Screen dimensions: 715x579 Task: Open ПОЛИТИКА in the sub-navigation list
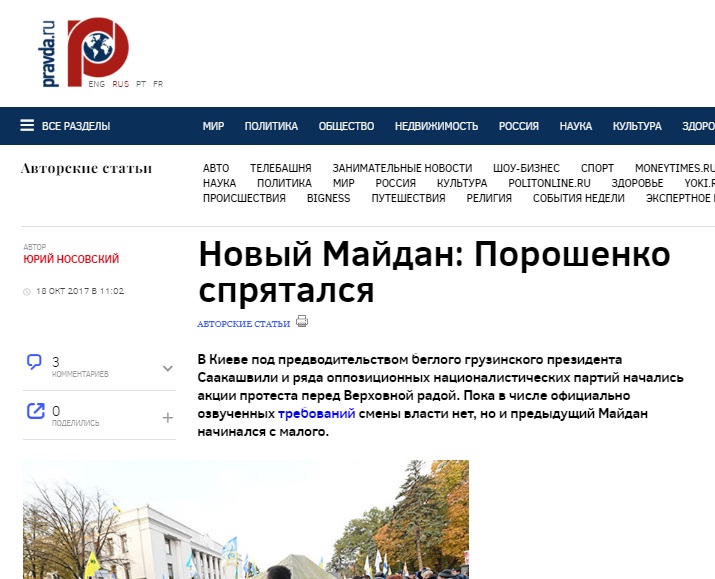[284, 183]
